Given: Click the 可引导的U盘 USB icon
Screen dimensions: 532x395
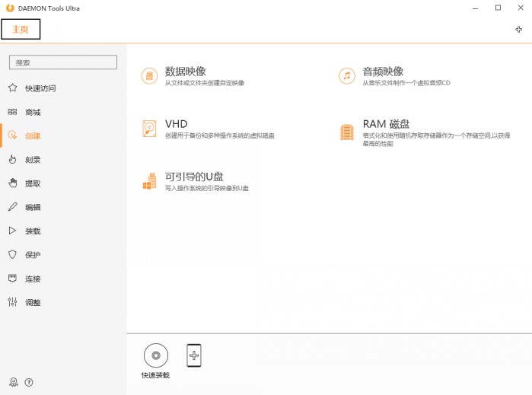Looking at the screenshot, I should pyautogui.click(x=150, y=181).
